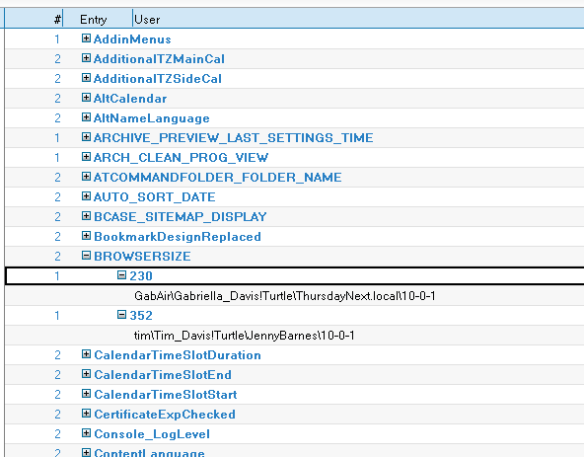Select ATCOMMANDFOLDER_FOLDER_NAME text
Viewport: 584px width, 457px height.
tap(218, 177)
